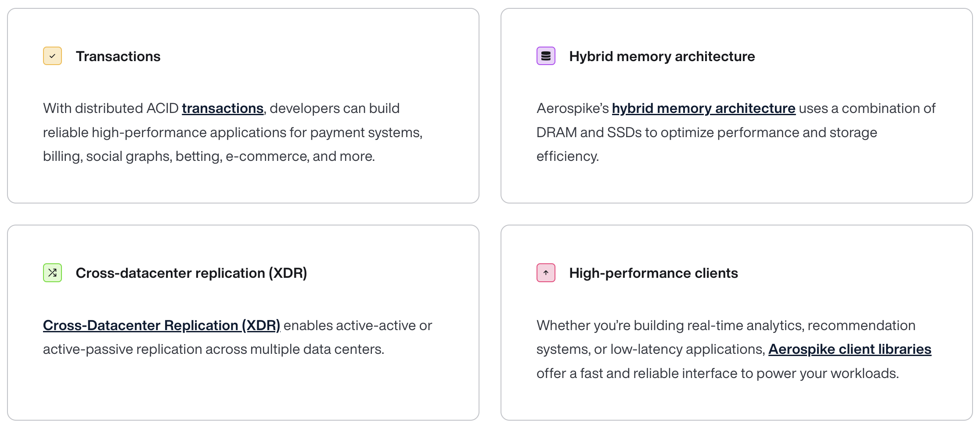Open the "transactions" hyperlink

click(x=223, y=109)
